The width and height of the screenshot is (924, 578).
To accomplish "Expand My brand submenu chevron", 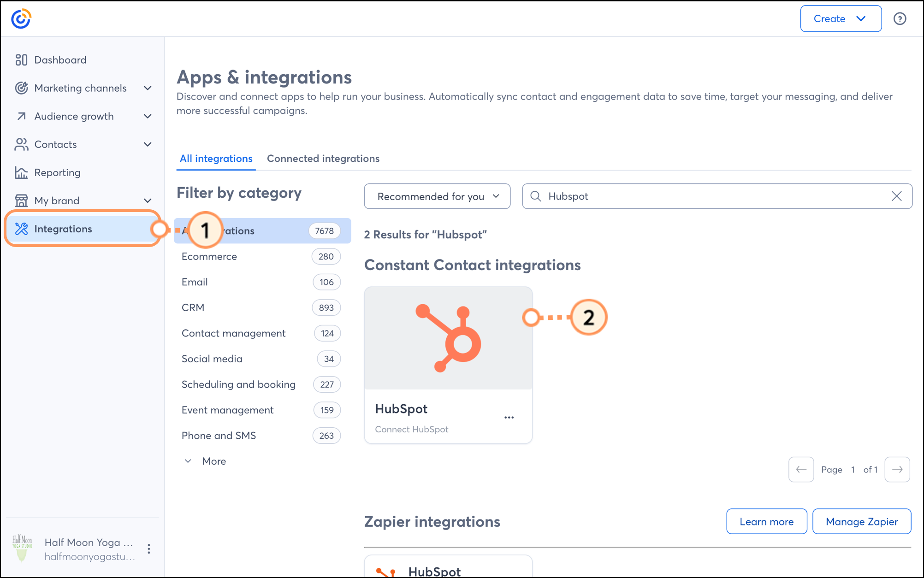I will click(x=148, y=201).
